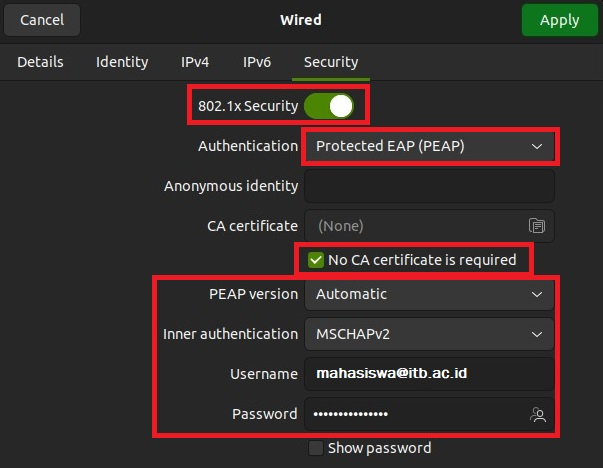Click inside the Password field
Viewport: 603px width, 468px height.
pos(415,414)
